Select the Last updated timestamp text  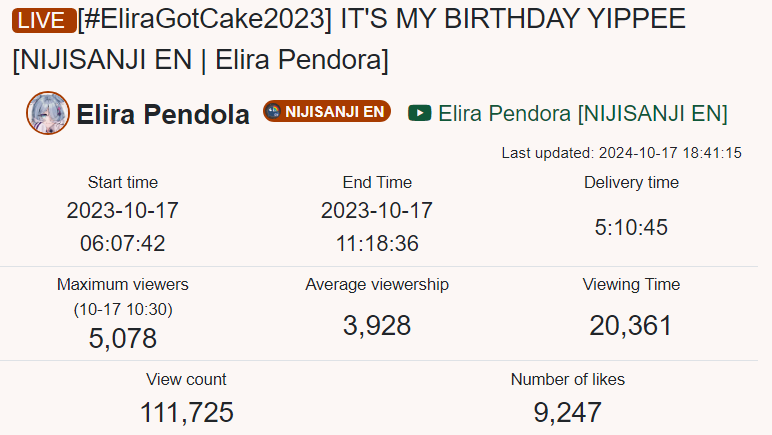(621, 153)
